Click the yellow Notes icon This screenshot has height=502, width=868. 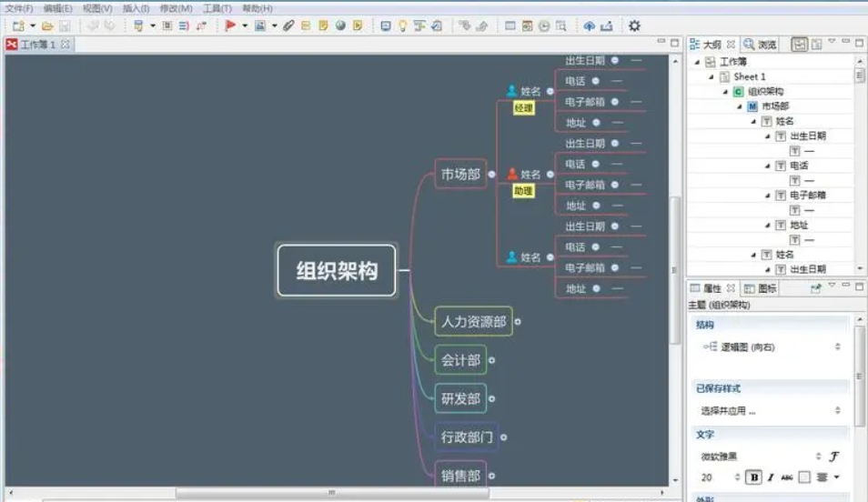tap(323, 26)
